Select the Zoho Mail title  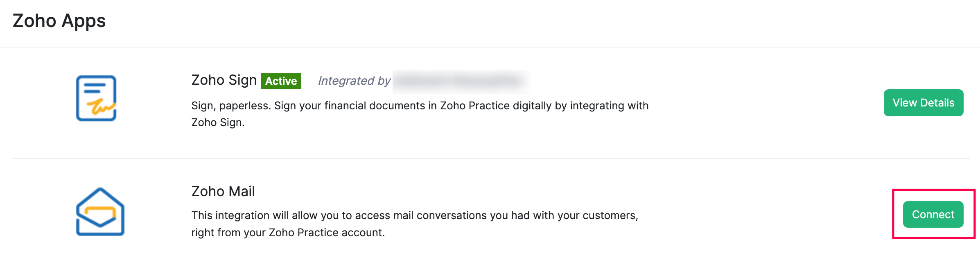[223, 191]
